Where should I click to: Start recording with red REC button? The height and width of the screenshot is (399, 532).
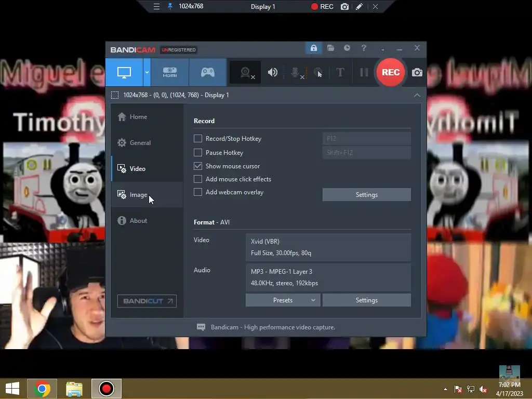(x=391, y=72)
